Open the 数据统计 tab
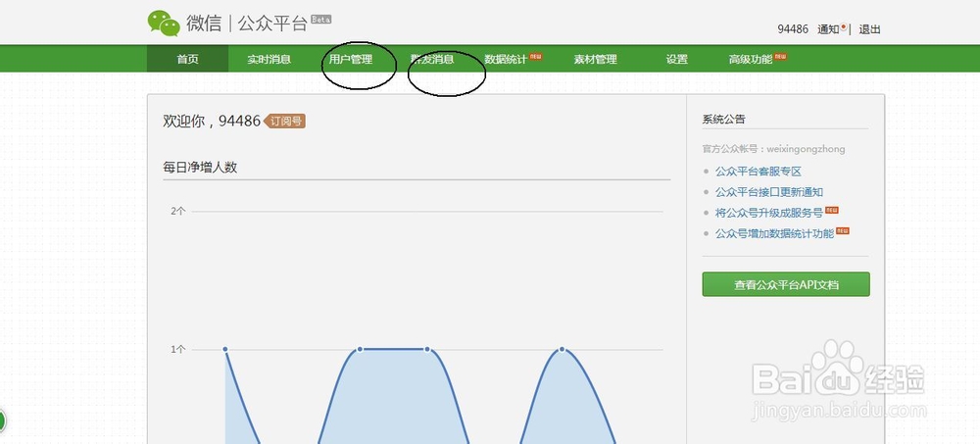The image size is (980, 444). (506, 60)
